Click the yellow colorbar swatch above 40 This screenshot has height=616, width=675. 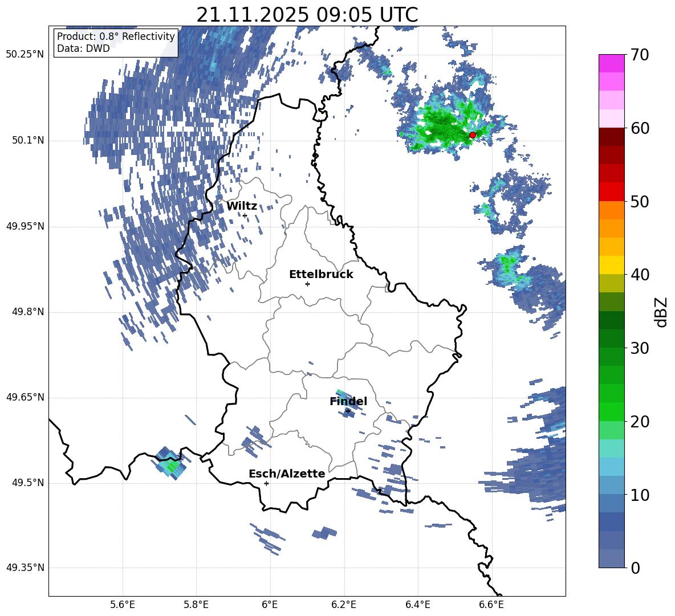[x=611, y=266]
